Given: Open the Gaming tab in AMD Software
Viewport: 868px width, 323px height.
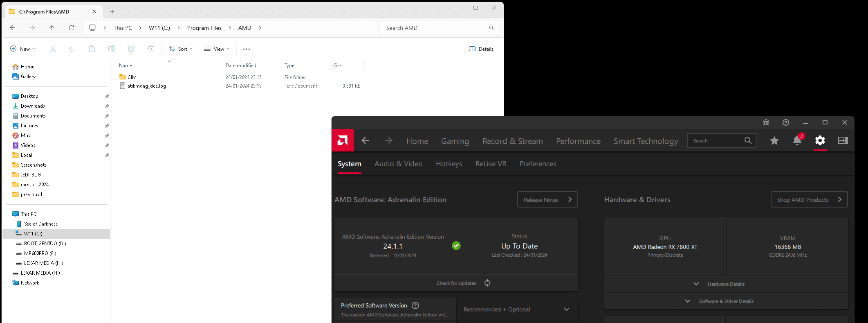Looking at the screenshot, I should (455, 141).
